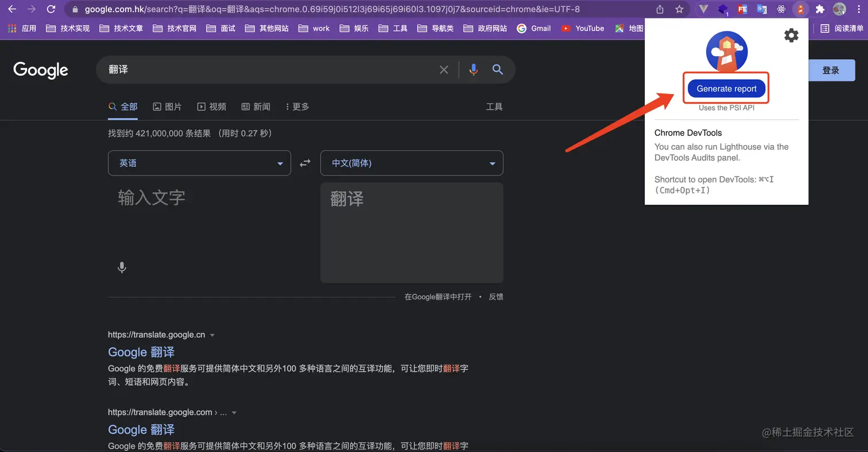Image resolution: width=868 pixels, height=452 pixels.
Task: Select the 全部 results tab
Action: click(123, 107)
